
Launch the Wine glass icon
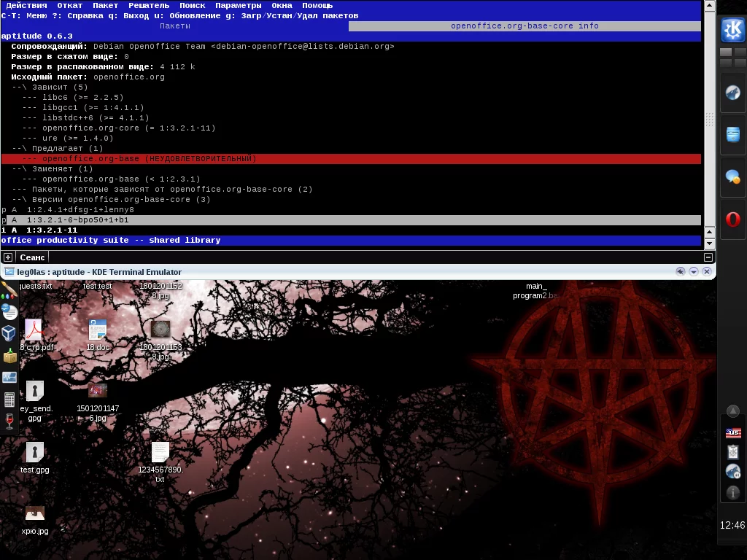tap(9, 421)
